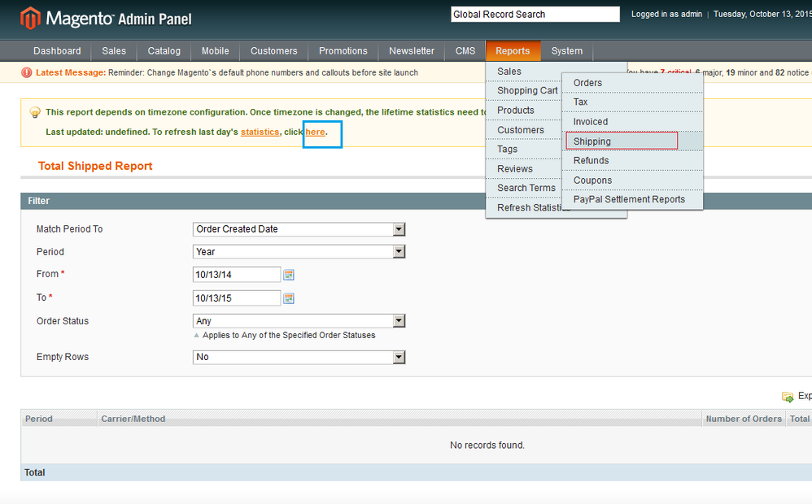
Task: Open the Dashboard menu
Action: pos(57,50)
